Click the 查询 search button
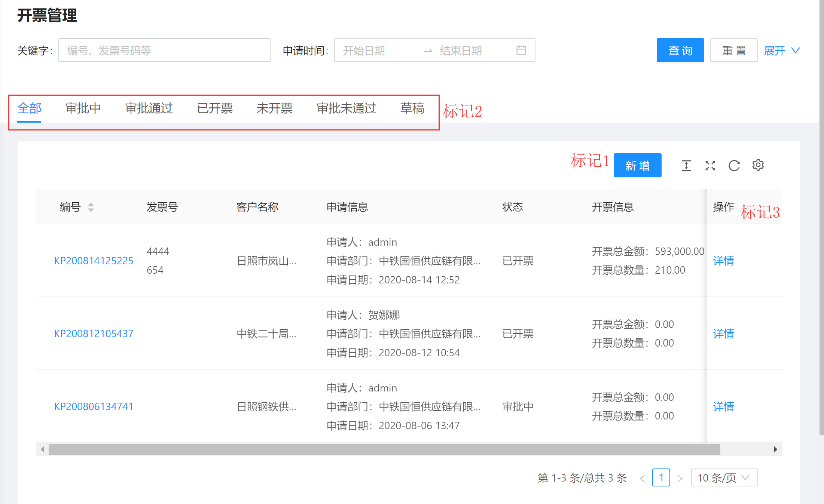Screen dimensions: 824x504 680,50
